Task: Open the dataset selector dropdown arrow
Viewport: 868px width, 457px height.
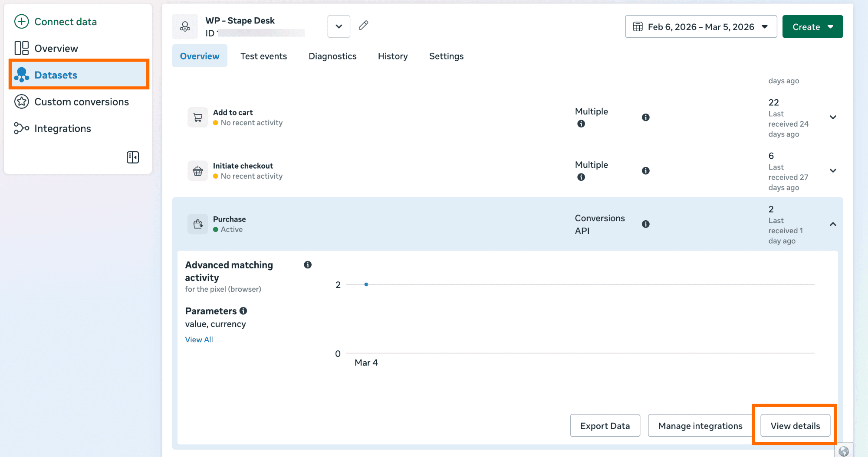Action: [339, 26]
